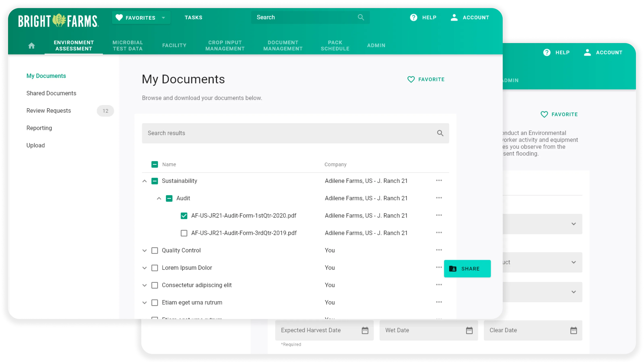The height and width of the screenshot is (362, 644).
Task: Open more options for Sustainability row
Action: click(439, 181)
